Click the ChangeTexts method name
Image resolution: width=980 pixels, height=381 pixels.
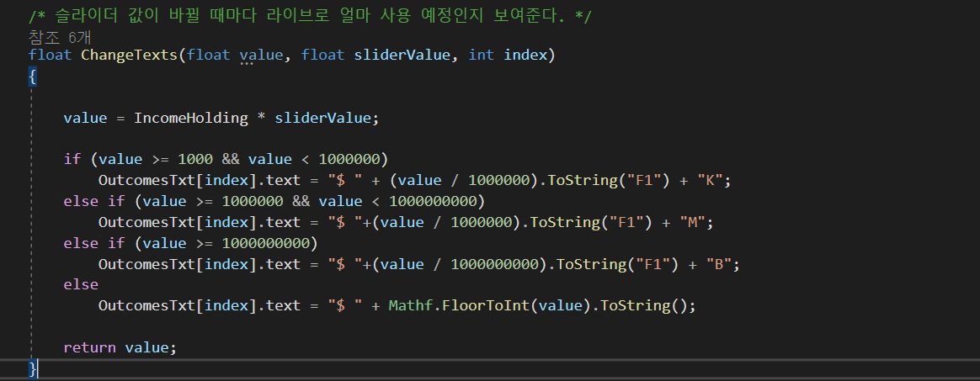130,55
